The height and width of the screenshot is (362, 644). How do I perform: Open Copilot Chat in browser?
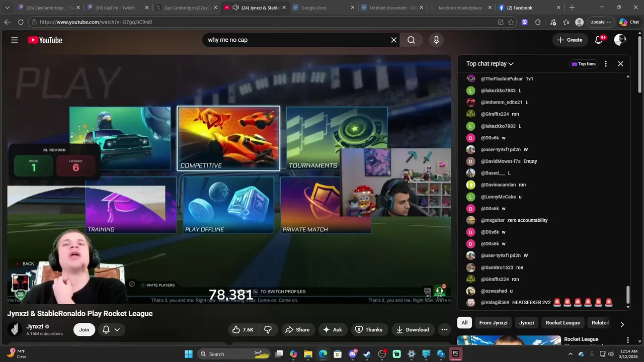pyautogui.click(x=629, y=22)
